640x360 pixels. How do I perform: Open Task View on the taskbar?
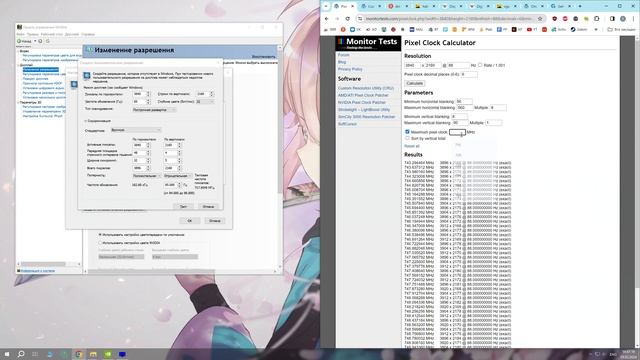[x=35, y=354]
